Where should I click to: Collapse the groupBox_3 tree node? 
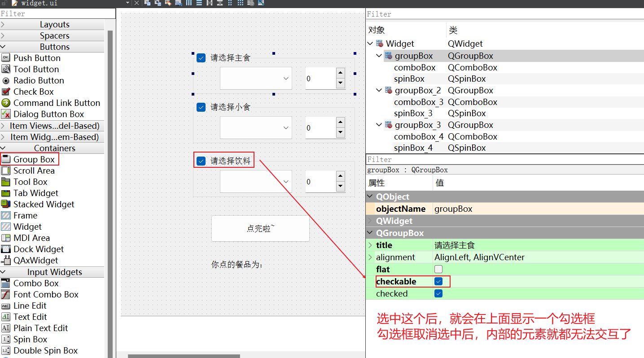pos(379,125)
